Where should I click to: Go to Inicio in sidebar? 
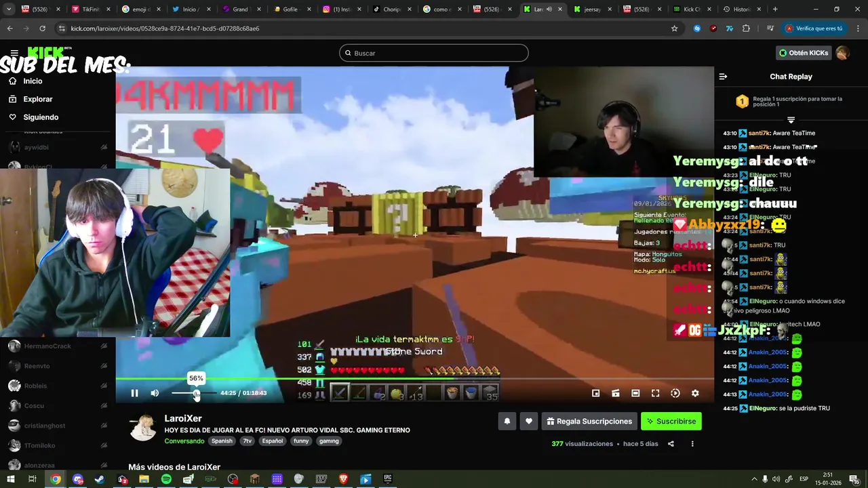tap(33, 81)
